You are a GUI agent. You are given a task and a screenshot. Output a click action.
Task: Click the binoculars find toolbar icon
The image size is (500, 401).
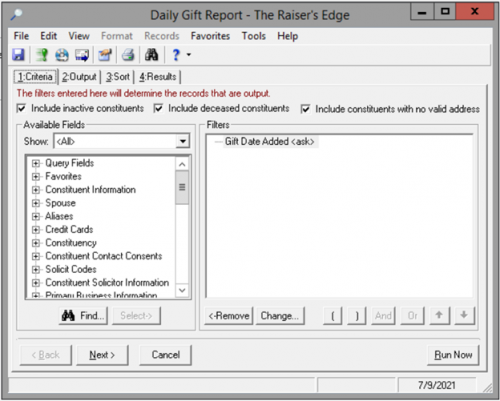[x=151, y=55]
